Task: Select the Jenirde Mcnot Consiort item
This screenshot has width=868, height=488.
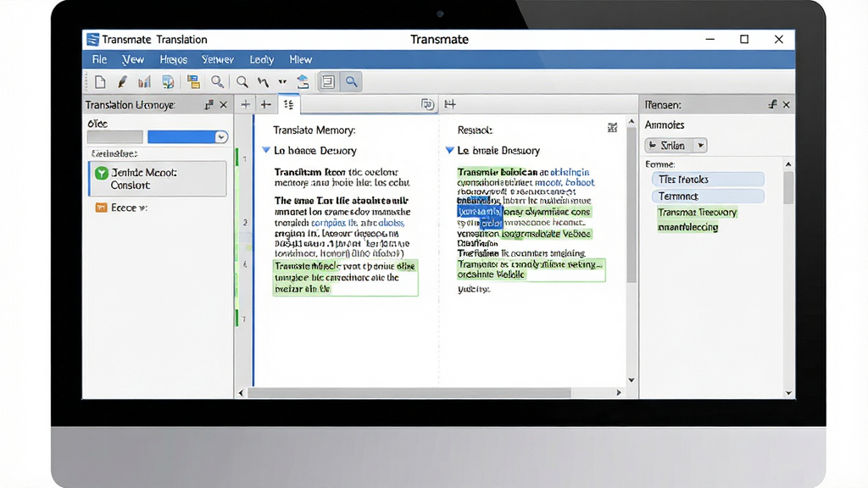Action: pos(158,179)
